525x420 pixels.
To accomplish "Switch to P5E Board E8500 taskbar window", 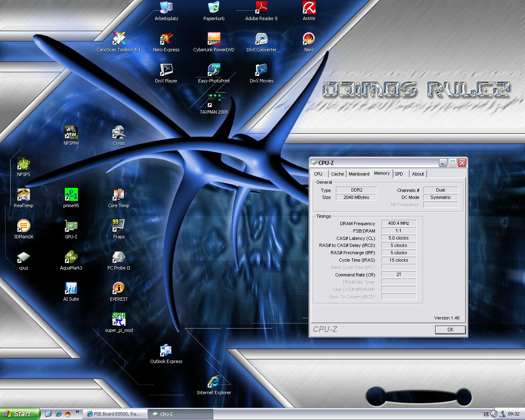I will pyautogui.click(x=114, y=414).
